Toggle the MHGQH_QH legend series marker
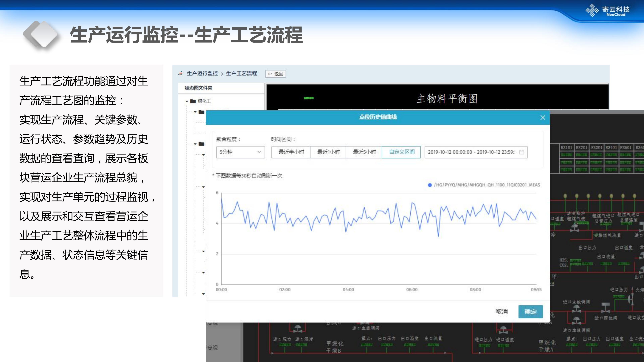Screen dimensions: 644x362 click(x=430, y=185)
